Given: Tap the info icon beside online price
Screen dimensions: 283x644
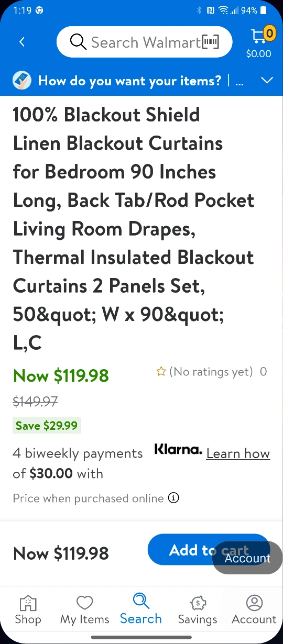Looking at the screenshot, I should (x=173, y=498).
